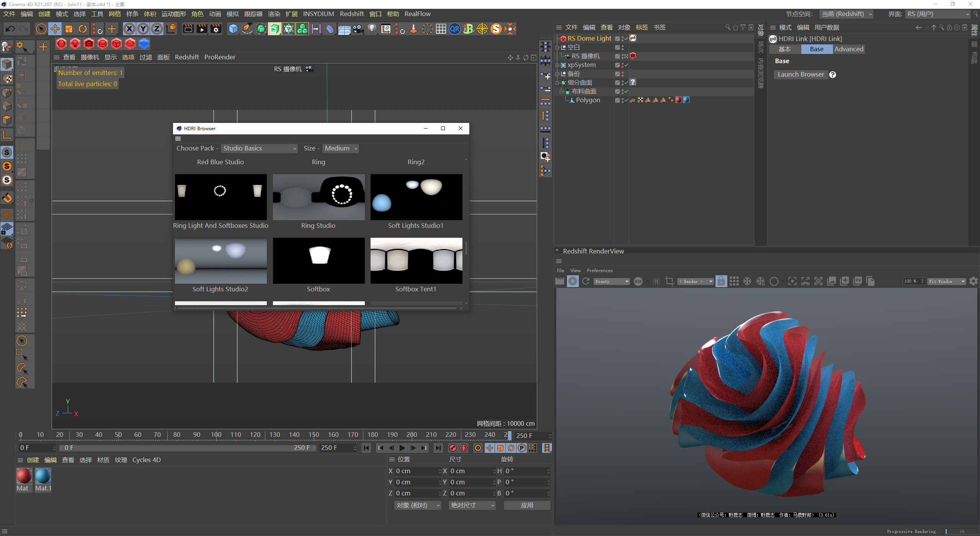
Task: Toggle X axis lock
Action: click(129, 29)
